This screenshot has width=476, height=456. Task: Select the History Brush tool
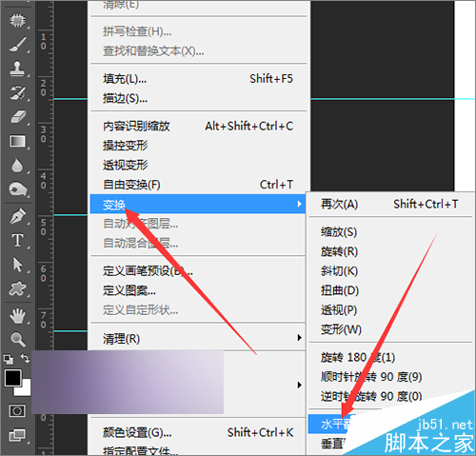coord(17,92)
